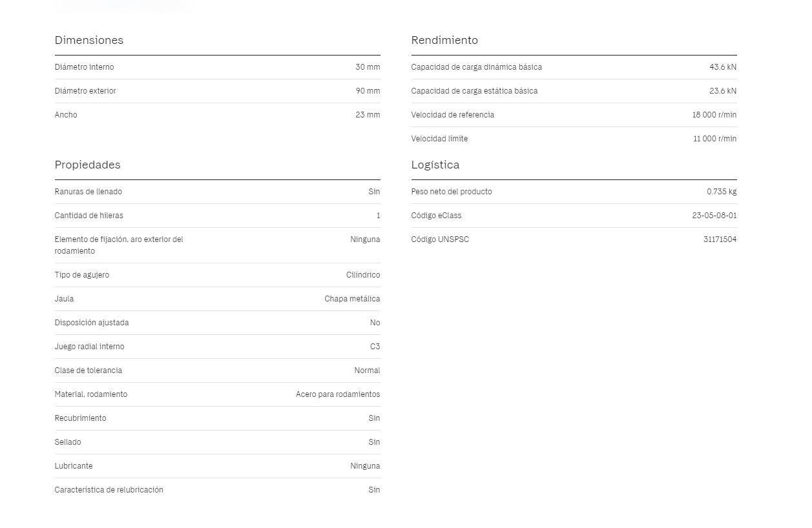This screenshot has width=812, height=528.
Task: Click the Jaula Chapa metálica value
Action: point(352,299)
